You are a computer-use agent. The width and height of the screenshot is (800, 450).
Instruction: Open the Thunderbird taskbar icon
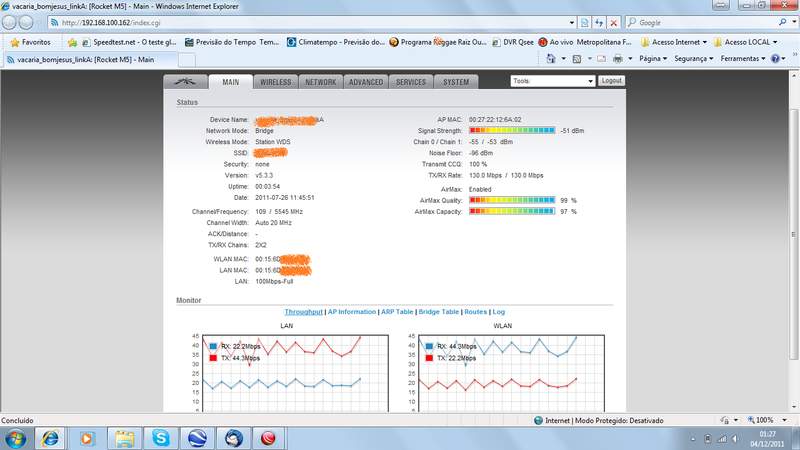(234, 439)
